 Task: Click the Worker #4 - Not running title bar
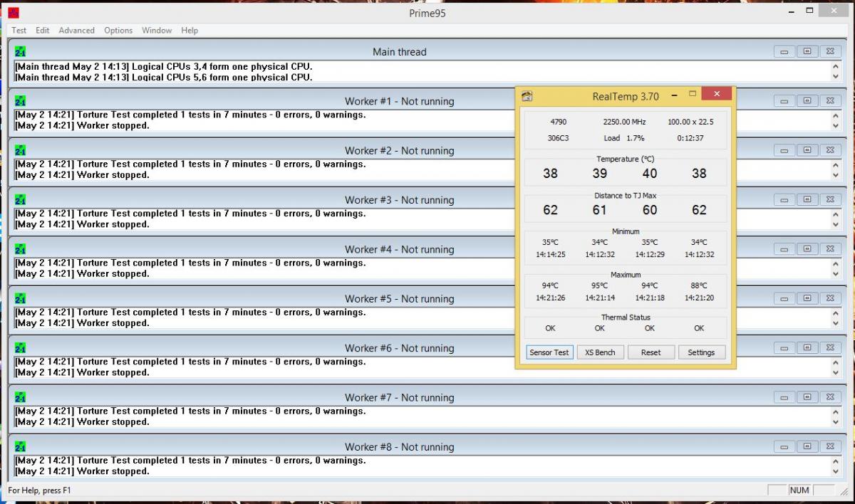click(x=399, y=249)
